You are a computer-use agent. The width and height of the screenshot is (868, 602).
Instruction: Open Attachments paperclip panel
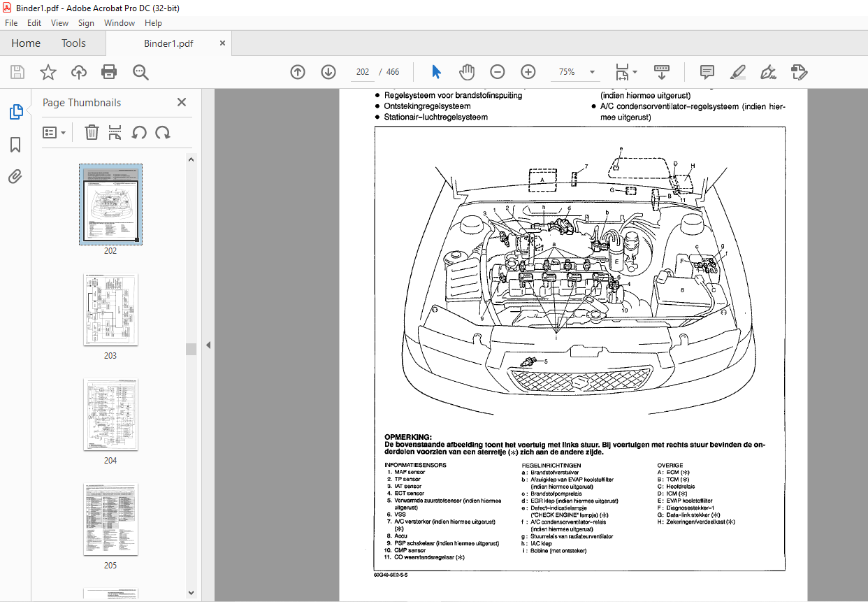click(15, 176)
